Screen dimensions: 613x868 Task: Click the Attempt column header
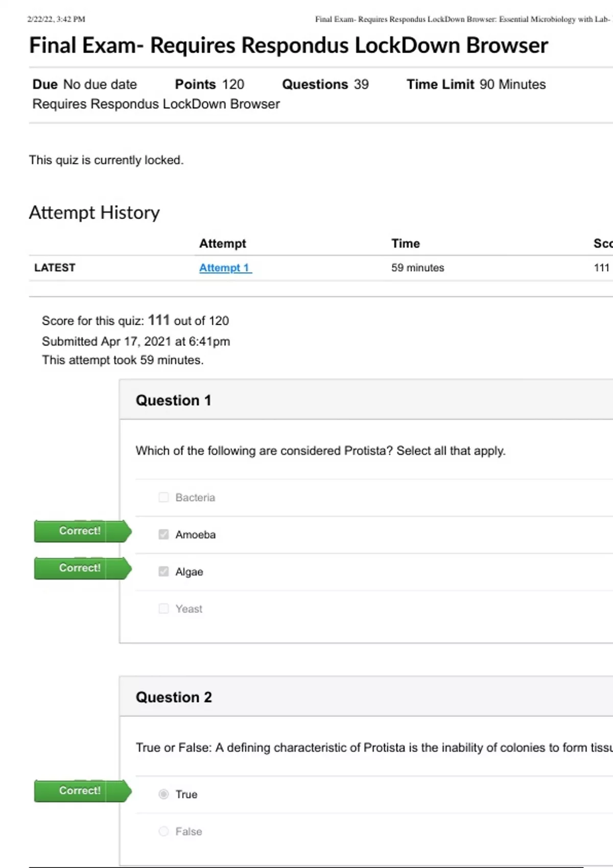click(x=222, y=244)
